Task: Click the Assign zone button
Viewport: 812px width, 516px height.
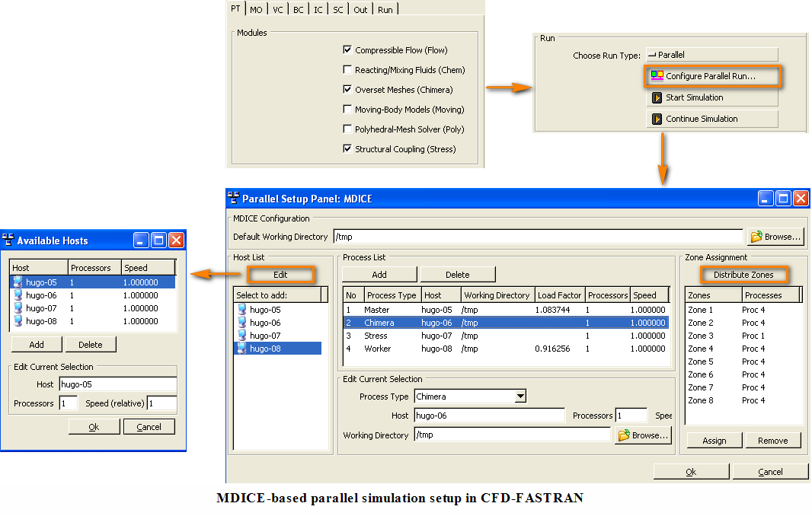Action: pyautogui.click(x=714, y=441)
